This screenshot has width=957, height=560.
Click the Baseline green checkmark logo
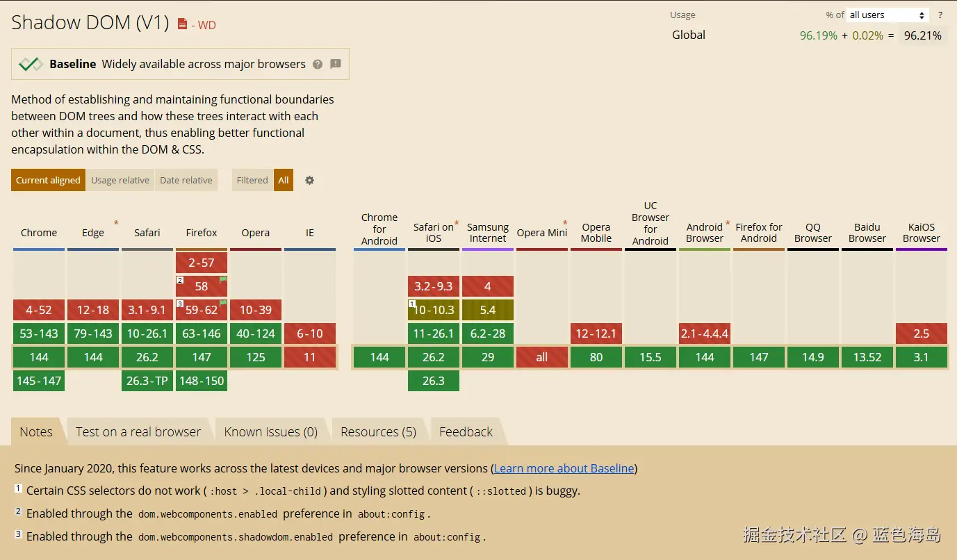coord(31,64)
